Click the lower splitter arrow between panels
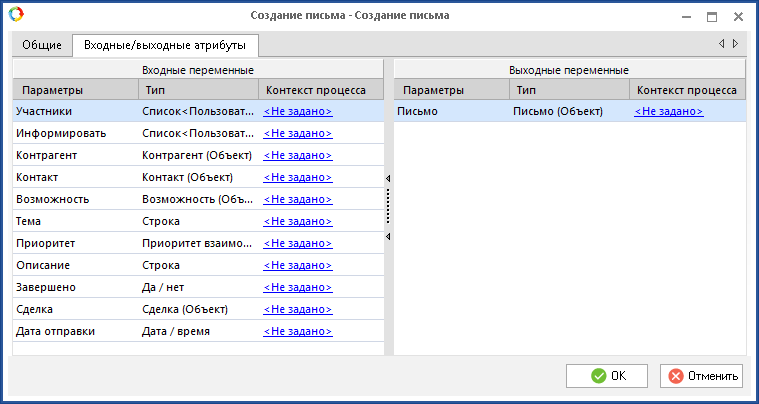 coord(388,236)
